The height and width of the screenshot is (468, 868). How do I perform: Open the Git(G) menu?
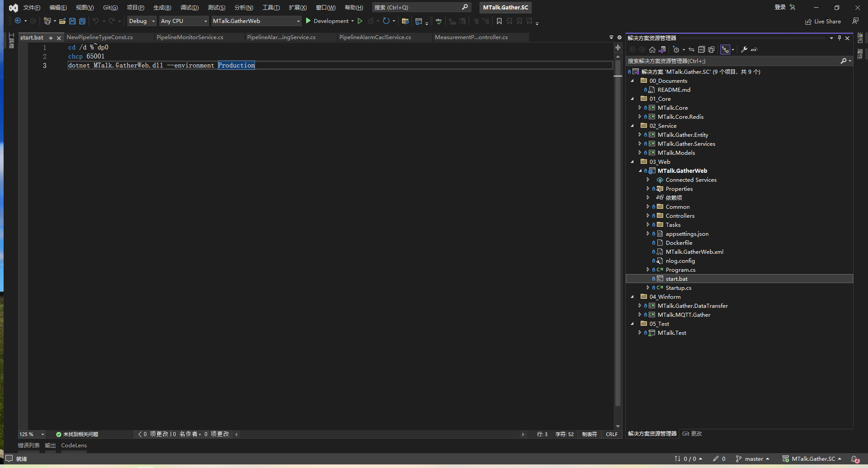tap(110, 7)
